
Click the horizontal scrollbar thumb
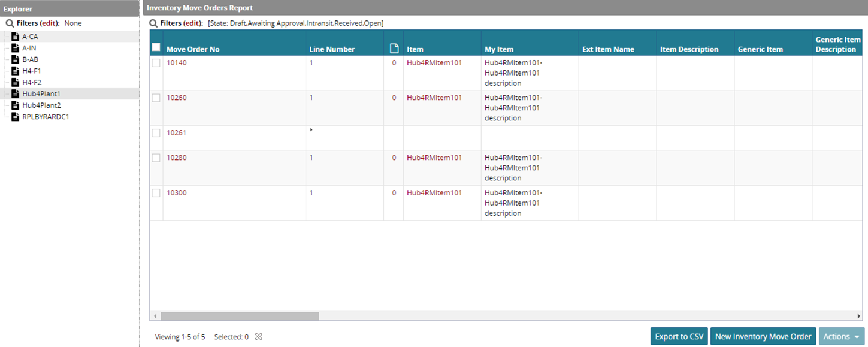240,316
